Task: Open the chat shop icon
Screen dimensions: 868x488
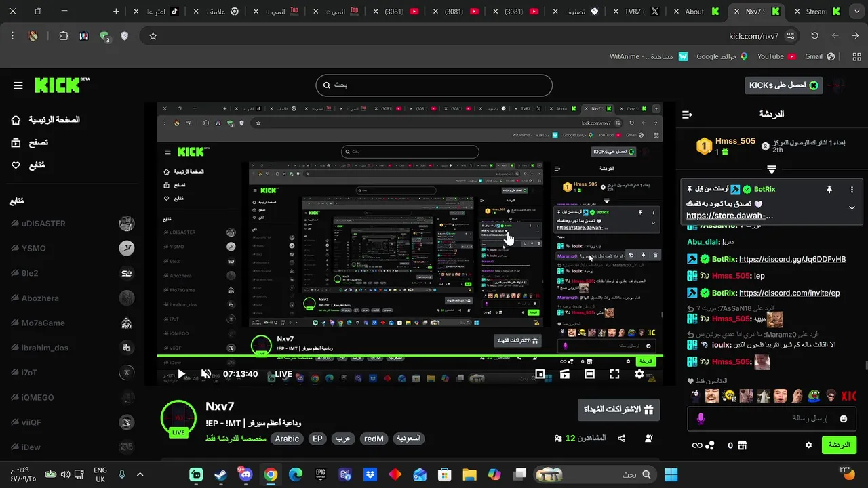Action: (x=743, y=445)
